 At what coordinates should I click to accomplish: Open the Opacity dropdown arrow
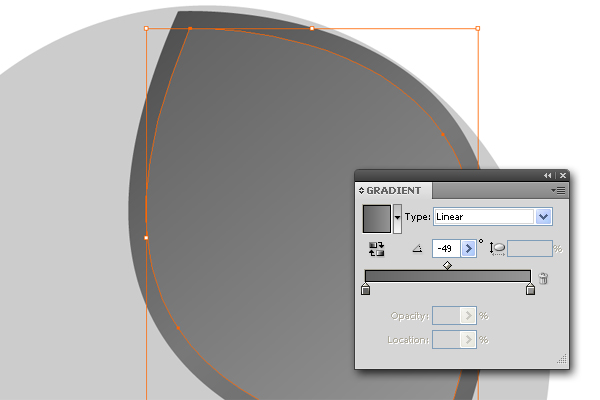pos(468,316)
